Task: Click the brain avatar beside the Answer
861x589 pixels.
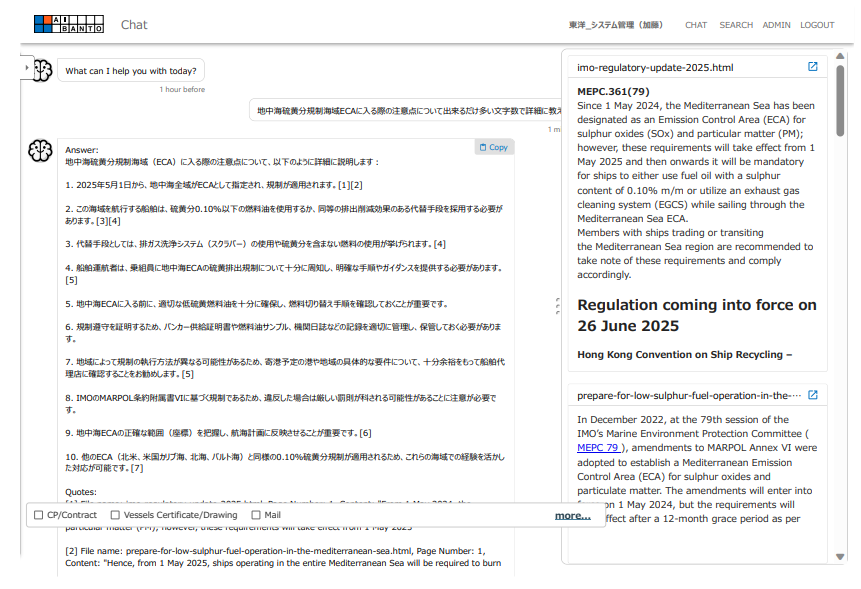Action: tap(39, 151)
